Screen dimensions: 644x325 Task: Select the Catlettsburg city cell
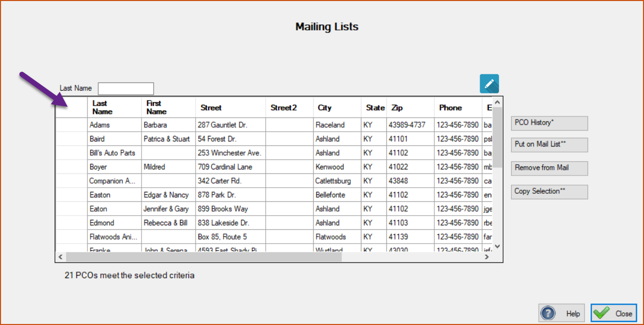[337, 181]
